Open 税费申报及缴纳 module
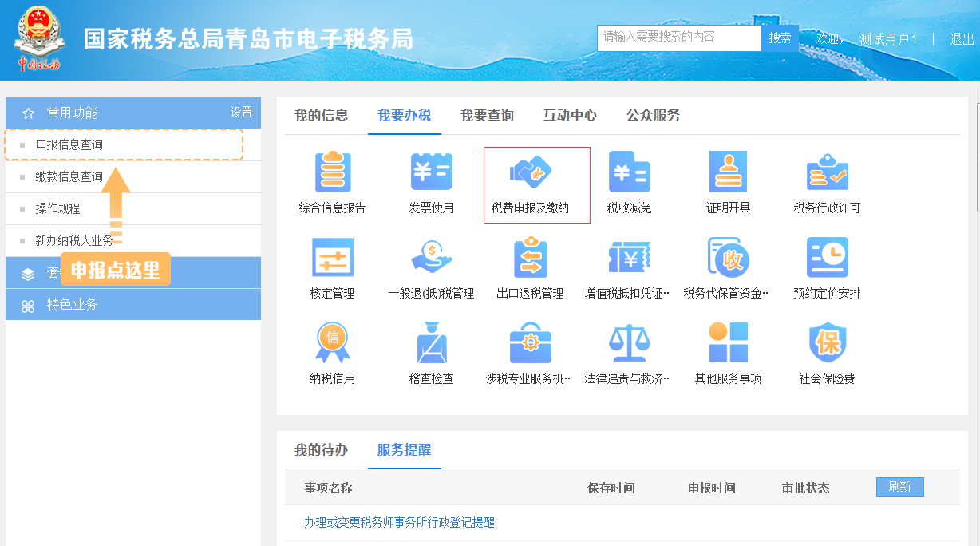The height and width of the screenshot is (546, 980). tap(531, 172)
